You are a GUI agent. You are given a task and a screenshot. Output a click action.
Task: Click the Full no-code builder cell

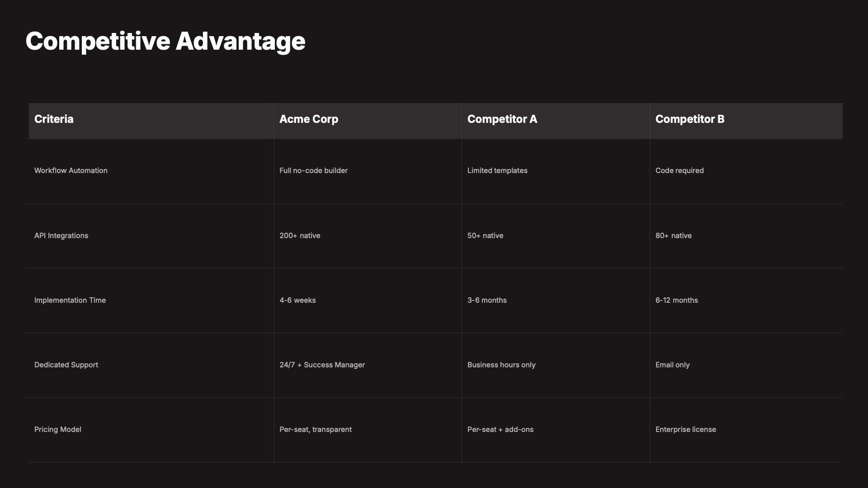click(x=313, y=171)
